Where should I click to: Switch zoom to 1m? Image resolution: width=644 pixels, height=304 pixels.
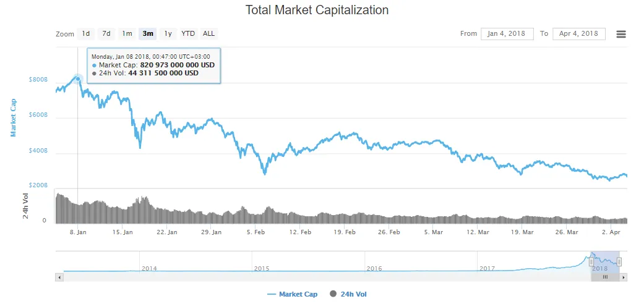pos(127,33)
